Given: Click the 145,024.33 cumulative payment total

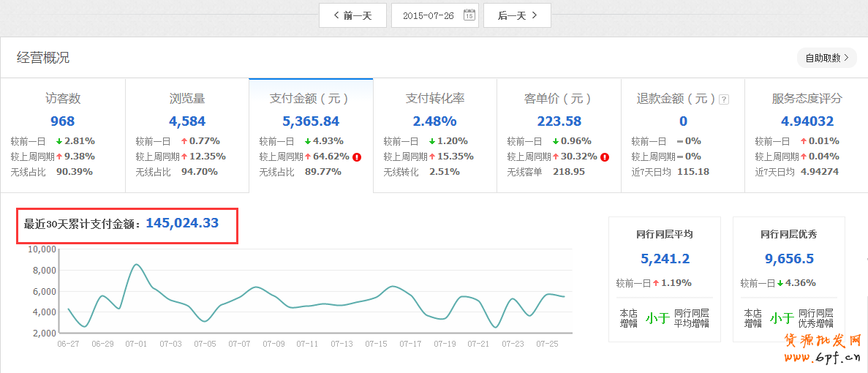Looking at the screenshot, I should click(182, 223).
